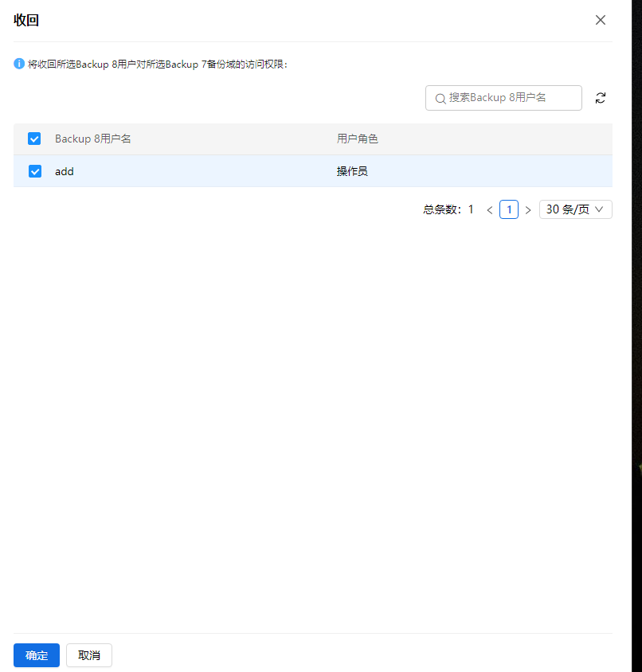Click the next page arrow

click(x=528, y=209)
